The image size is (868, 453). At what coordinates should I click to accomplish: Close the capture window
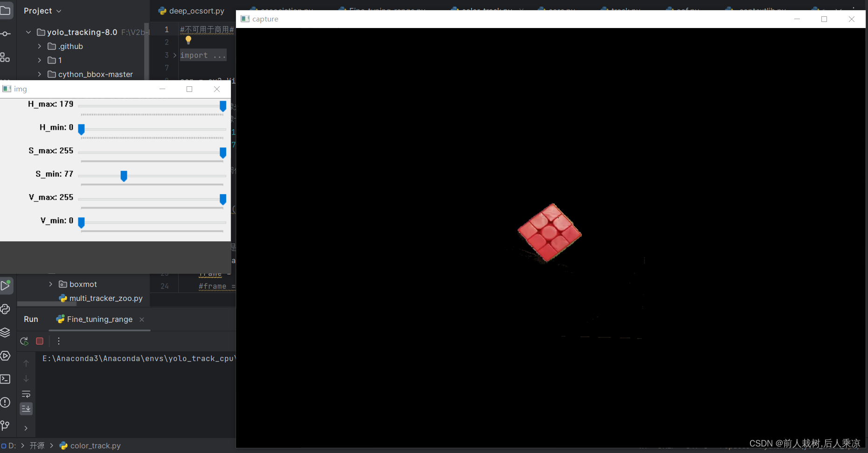click(852, 19)
